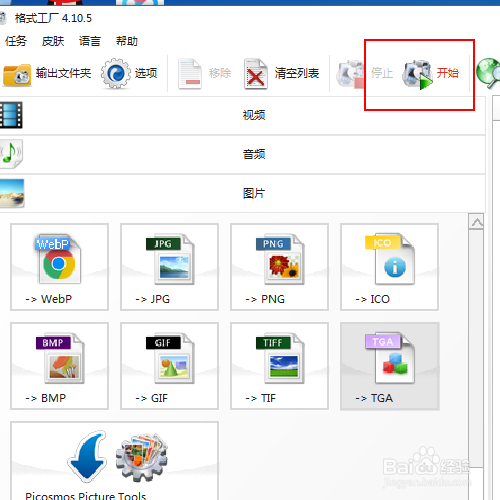500x500 pixels.
Task: Select the -> PNG conversion tile
Action: 279,267
